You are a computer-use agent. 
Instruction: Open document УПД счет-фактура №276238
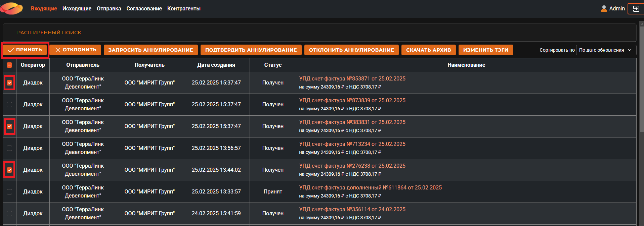(352, 166)
